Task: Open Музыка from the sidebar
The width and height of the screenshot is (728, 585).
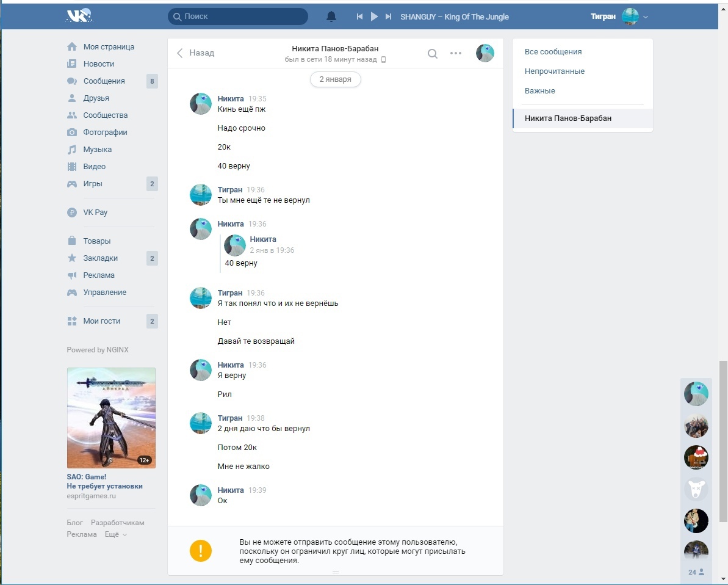Action: [97, 150]
